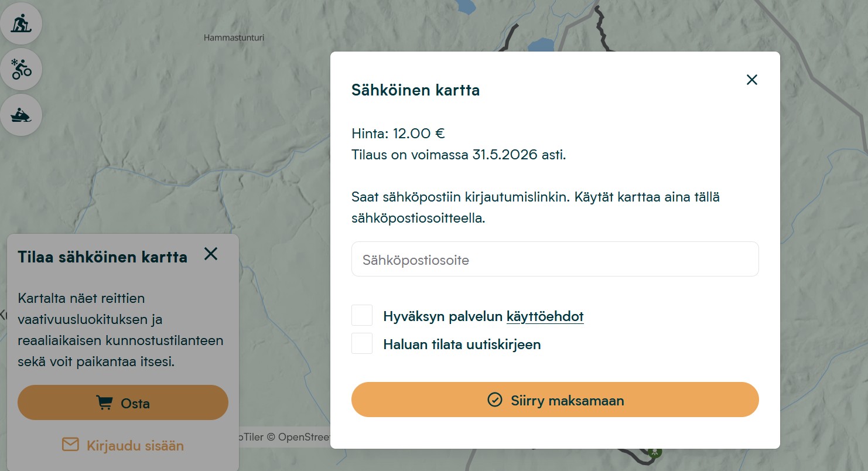This screenshot has width=868, height=471.
Task: Select the cross-country skiing activity icon
Action: click(21, 23)
